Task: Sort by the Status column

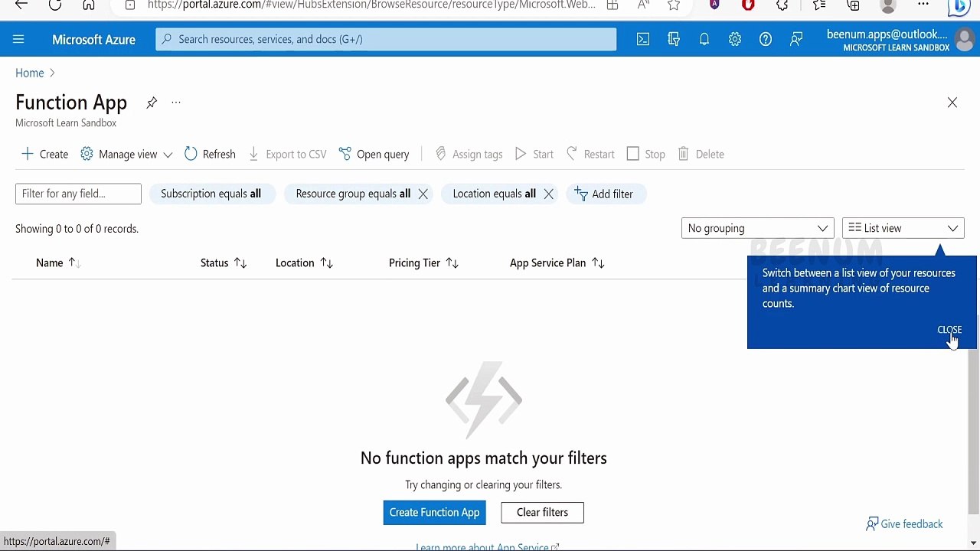Action: (x=224, y=262)
